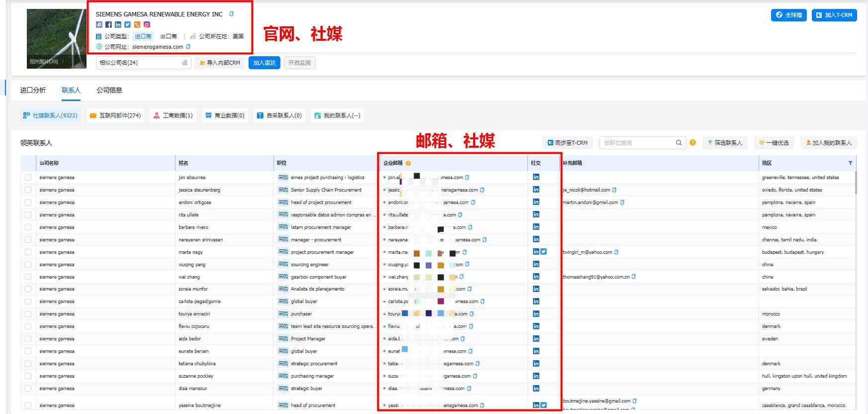Viewport: 868px width, 414px height.
Task: Tick the checkbox for xiuqing yang
Action: pyautogui.click(x=28, y=264)
